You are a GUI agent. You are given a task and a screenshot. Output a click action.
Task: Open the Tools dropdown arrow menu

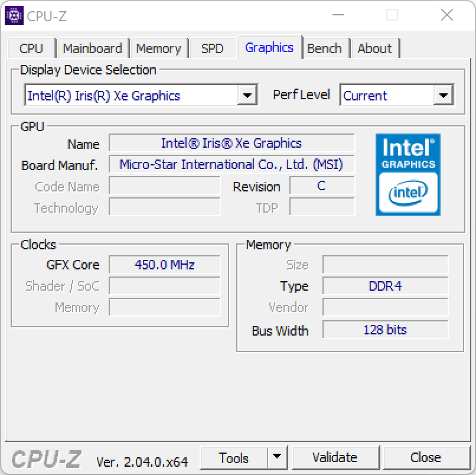pyautogui.click(x=277, y=457)
